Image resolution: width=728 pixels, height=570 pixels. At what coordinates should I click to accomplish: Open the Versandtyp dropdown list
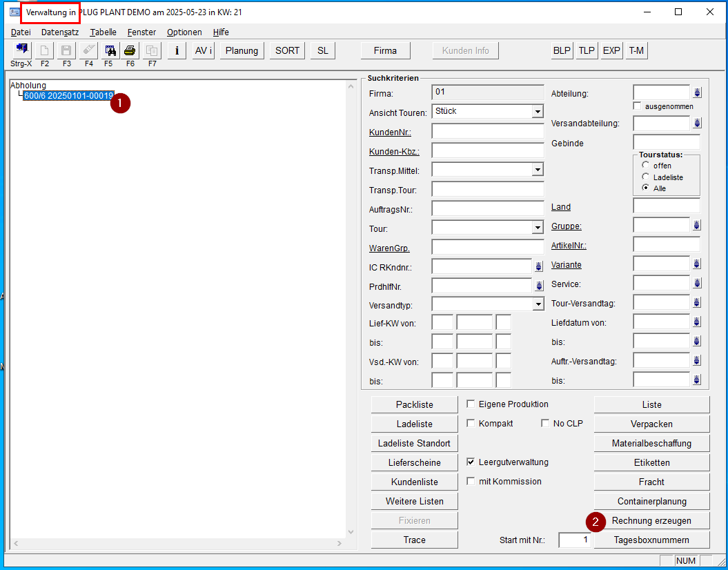537,304
